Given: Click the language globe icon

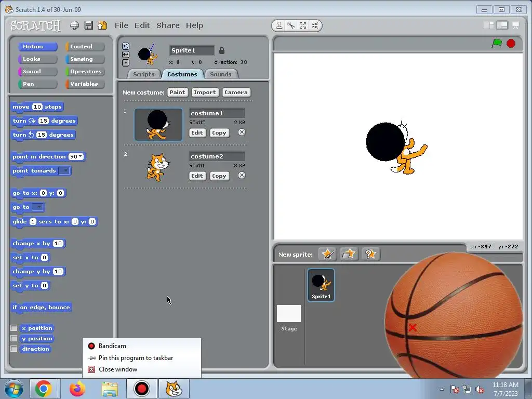Looking at the screenshot, I should (x=75, y=25).
